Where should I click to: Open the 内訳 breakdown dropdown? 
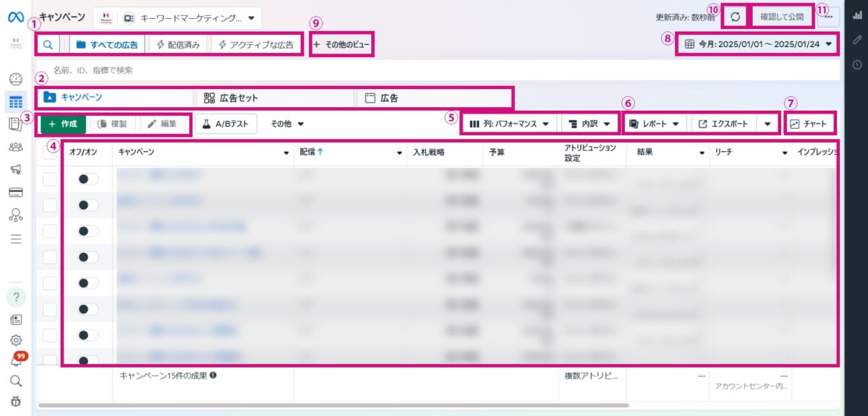pos(590,124)
